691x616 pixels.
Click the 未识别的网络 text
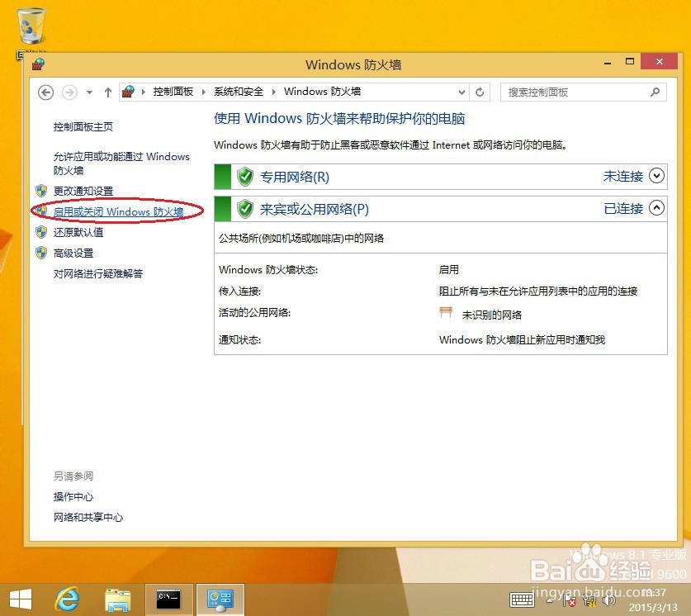click(x=492, y=315)
